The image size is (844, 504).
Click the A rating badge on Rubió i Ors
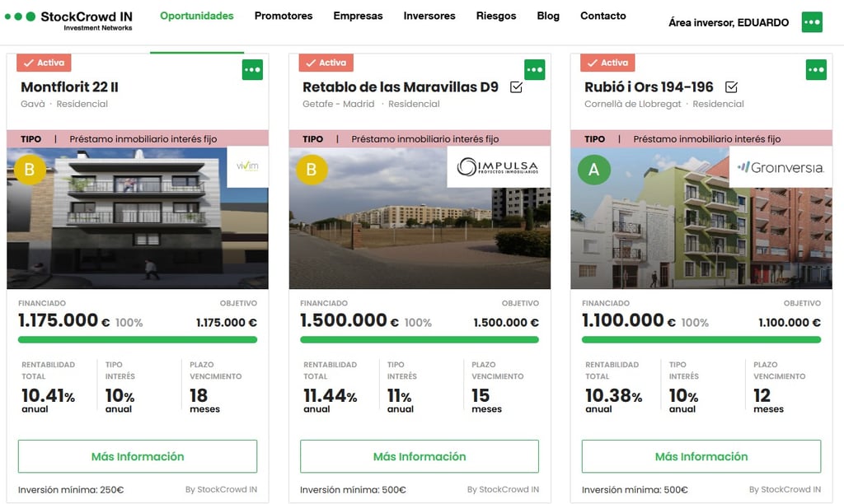[x=593, y=170]
